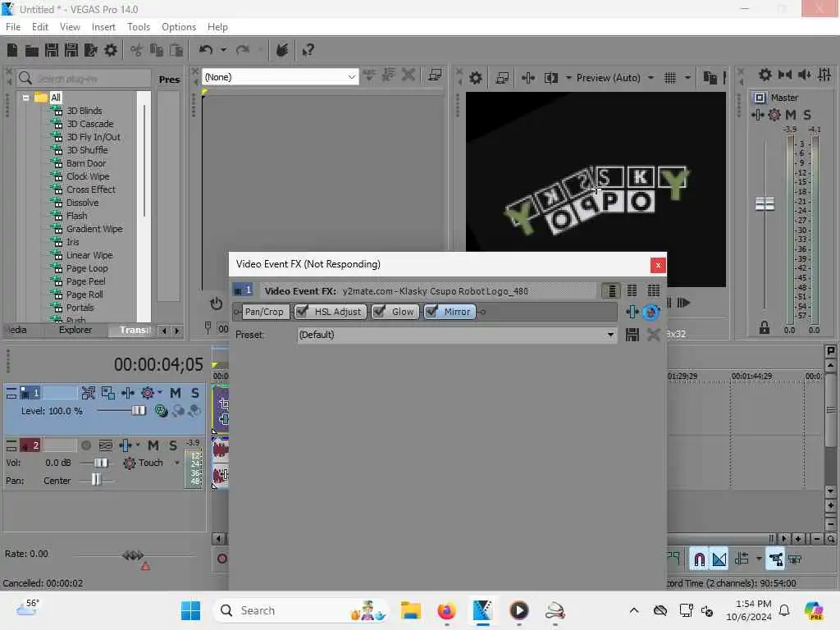This screenshot has height=630, width=840.
Task: Collapse the All transitions folder
Action: click(x=25, y=98)
